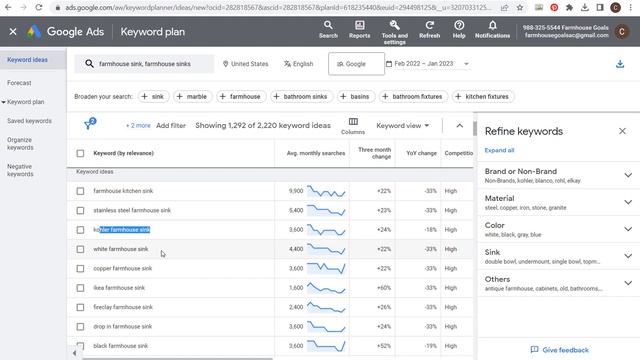Open the Help icon
This screenshot has width=640, height=360.
(x=459, y=30)
